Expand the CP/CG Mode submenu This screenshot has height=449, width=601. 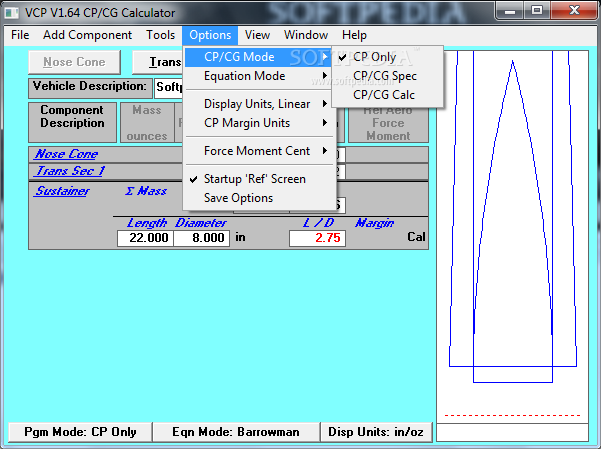pyautogui.click(x=258, y=57)
